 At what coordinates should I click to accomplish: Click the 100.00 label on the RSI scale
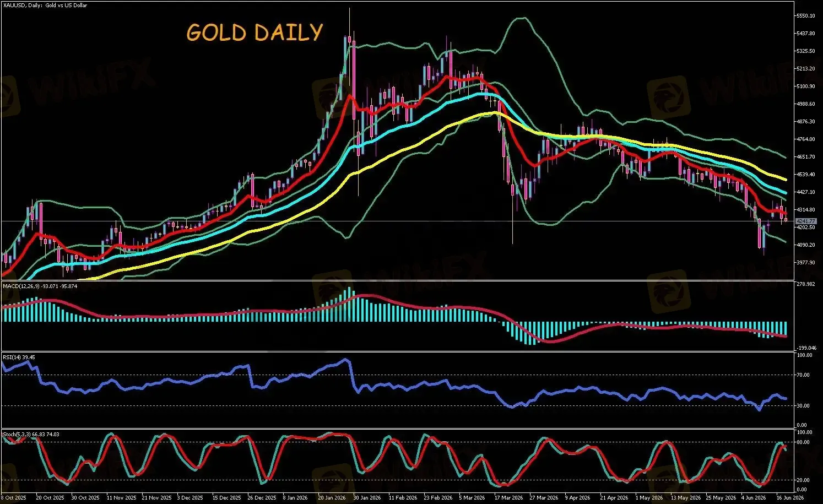[805, 355]
